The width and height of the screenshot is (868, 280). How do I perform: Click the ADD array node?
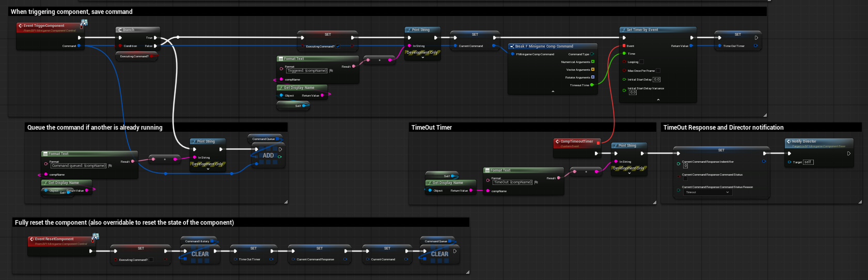(268, 155)
